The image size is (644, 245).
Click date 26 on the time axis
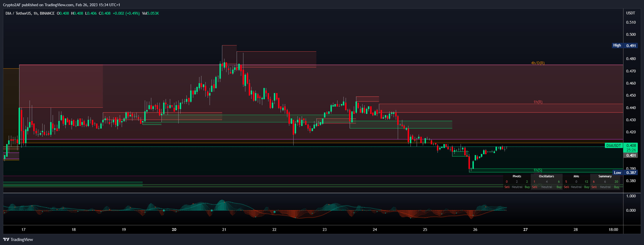pos(475,229)
